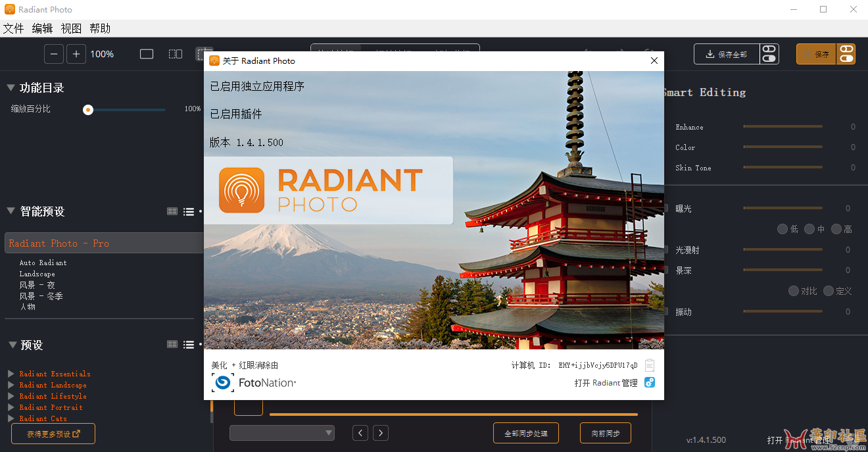Select the 对比 depth option
868x452 pixels.
coord(794,291)
